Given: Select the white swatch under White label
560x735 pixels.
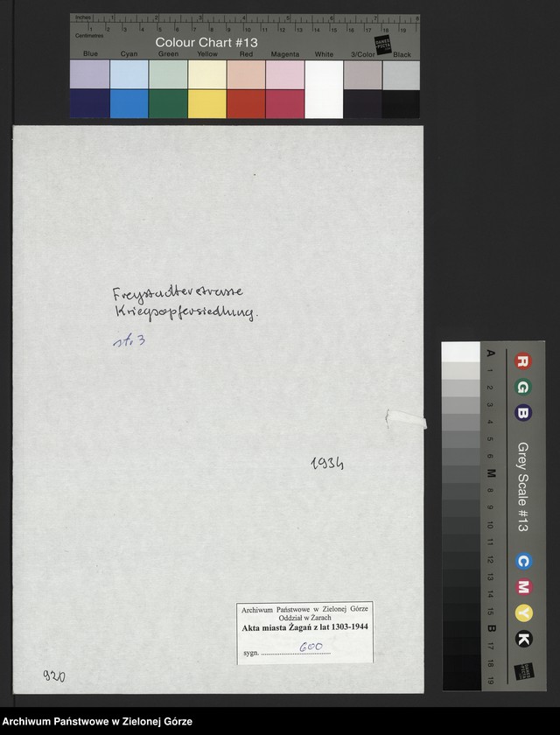Looking at the screenshot, I should [324, 89].
